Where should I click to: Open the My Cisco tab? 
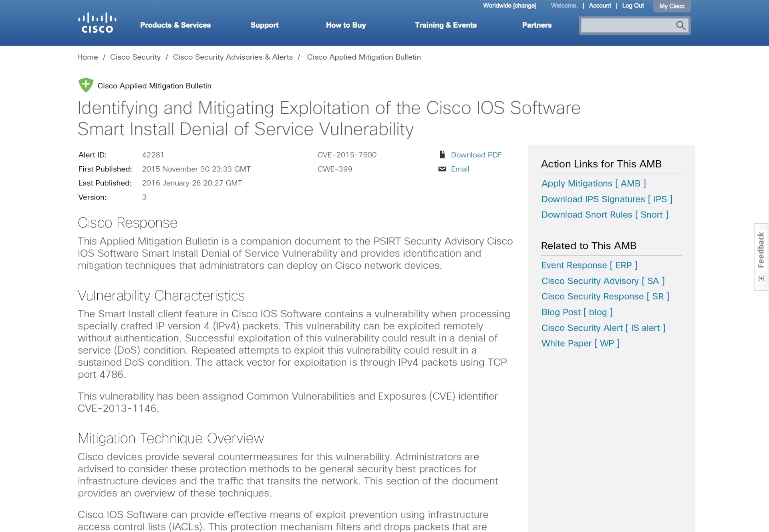pos(672,6)
